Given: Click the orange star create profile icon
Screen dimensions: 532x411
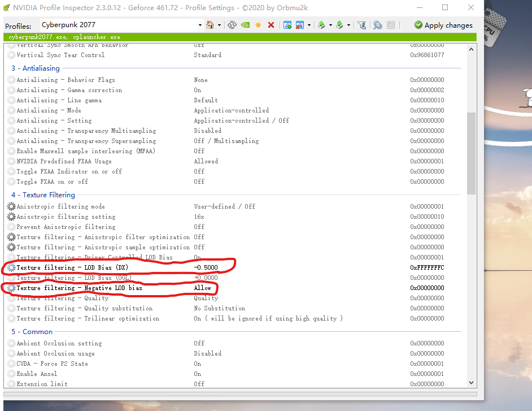Looking at the screenshot, I should tap(258, 25).
